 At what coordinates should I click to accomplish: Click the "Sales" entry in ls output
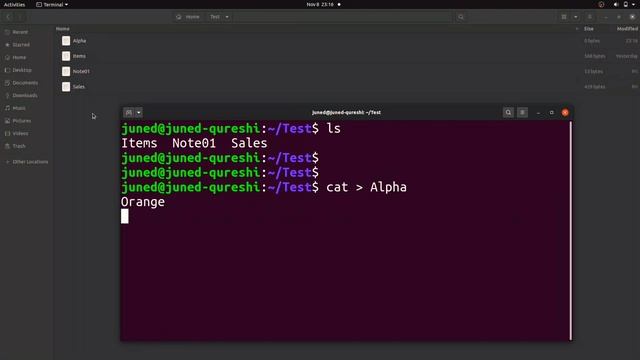[249, 143]
